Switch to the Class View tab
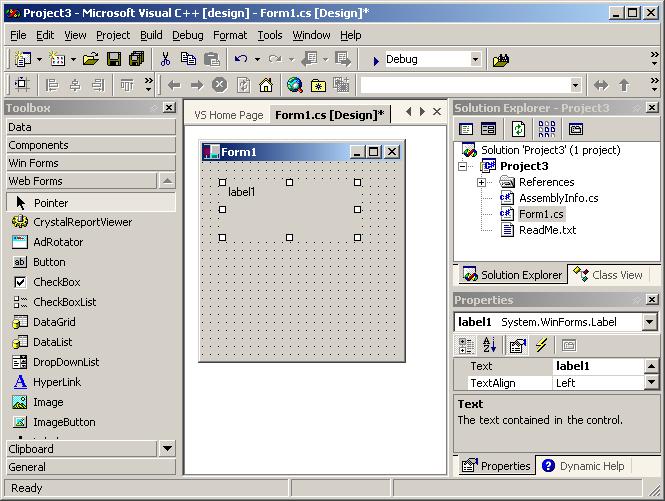 608,275
